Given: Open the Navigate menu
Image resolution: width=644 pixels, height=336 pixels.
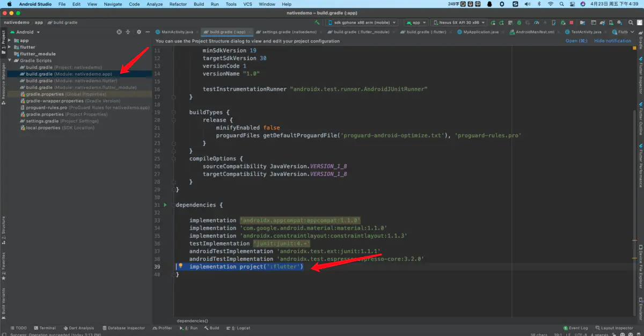Looking at the screenshot, I should point(113,4).
